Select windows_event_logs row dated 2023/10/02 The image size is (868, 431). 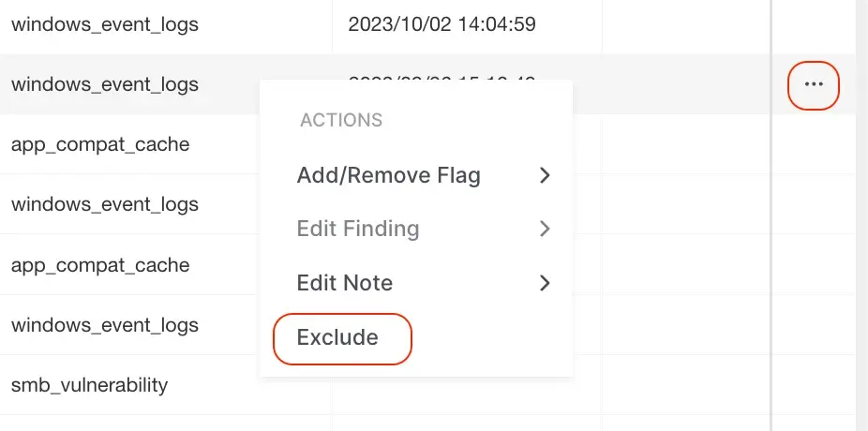coord(105,24)
